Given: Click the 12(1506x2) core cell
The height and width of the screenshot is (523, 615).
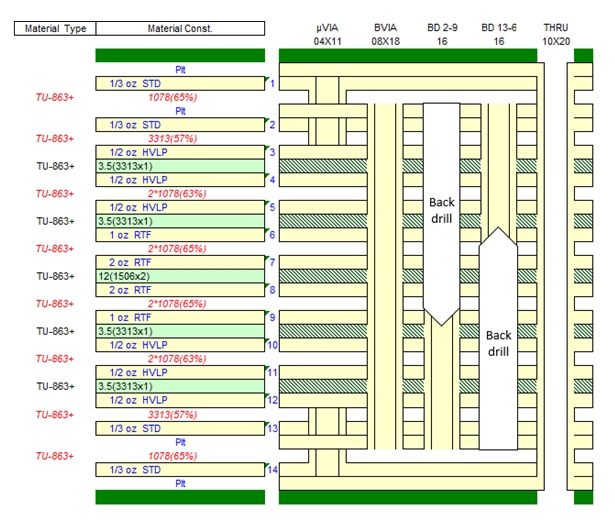Looking at the screenshot, I should tap(180, 276).
